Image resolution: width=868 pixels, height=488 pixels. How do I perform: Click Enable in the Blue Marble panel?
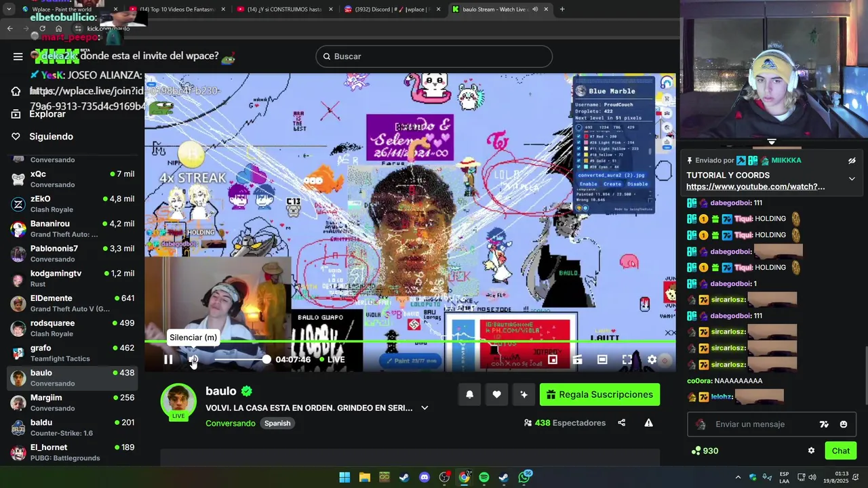[589, 184]
